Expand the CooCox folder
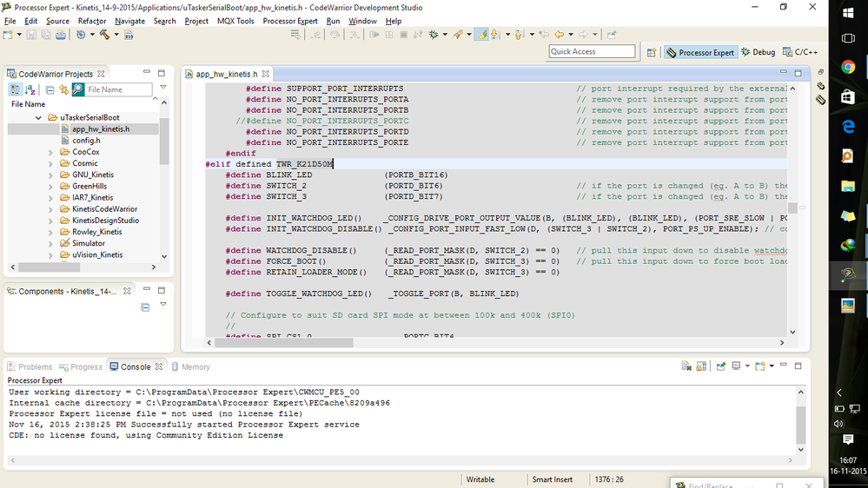This screenshot has height=488, width=868. pos(50,152)
